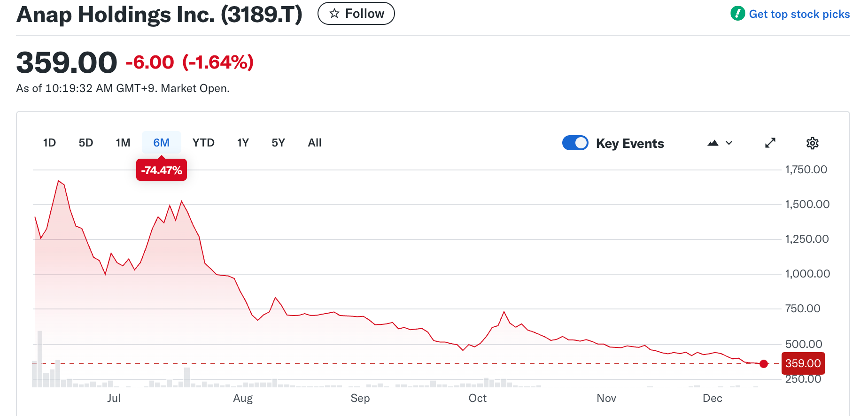
Task: Show the 1Y chart range
Action: click(x=243, y=143)
